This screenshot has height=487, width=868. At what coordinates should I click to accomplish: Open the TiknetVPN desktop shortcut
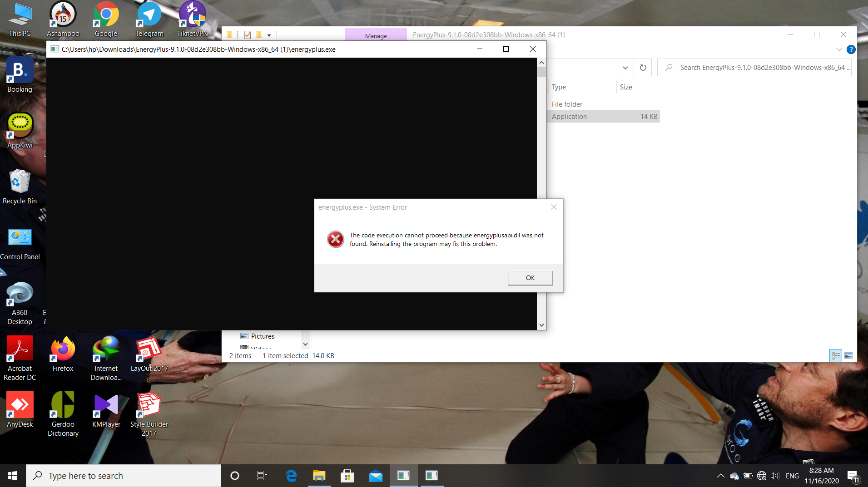click(193, 19)
